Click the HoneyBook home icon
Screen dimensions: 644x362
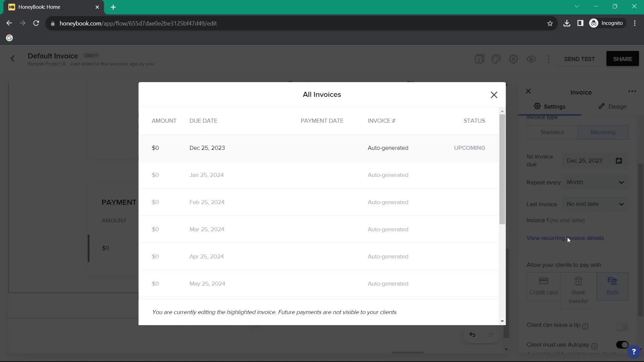point(11,7)
